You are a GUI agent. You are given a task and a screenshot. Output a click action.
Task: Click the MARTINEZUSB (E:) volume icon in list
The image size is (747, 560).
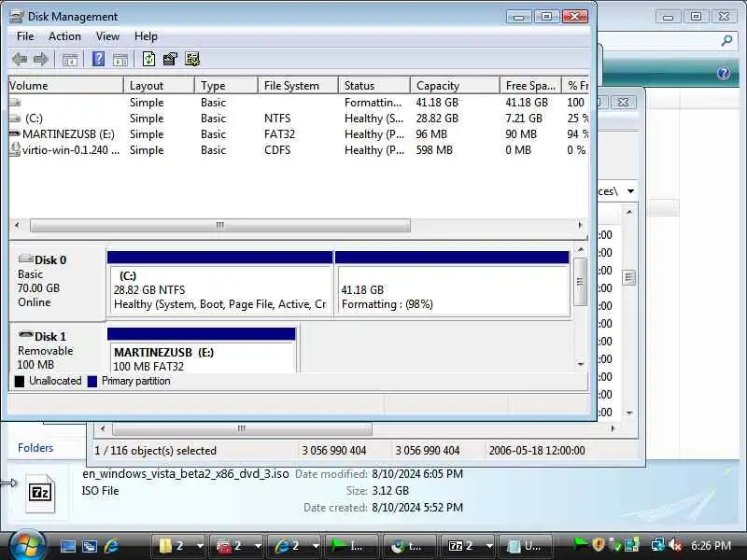(x=15, y=134)
